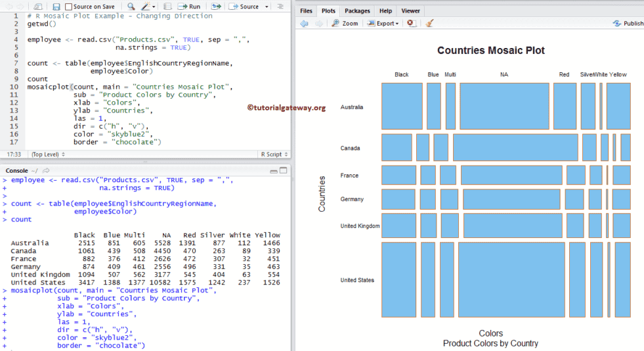Click the code tools magic wand icon
644x351 pixels.
coord(146,7)
